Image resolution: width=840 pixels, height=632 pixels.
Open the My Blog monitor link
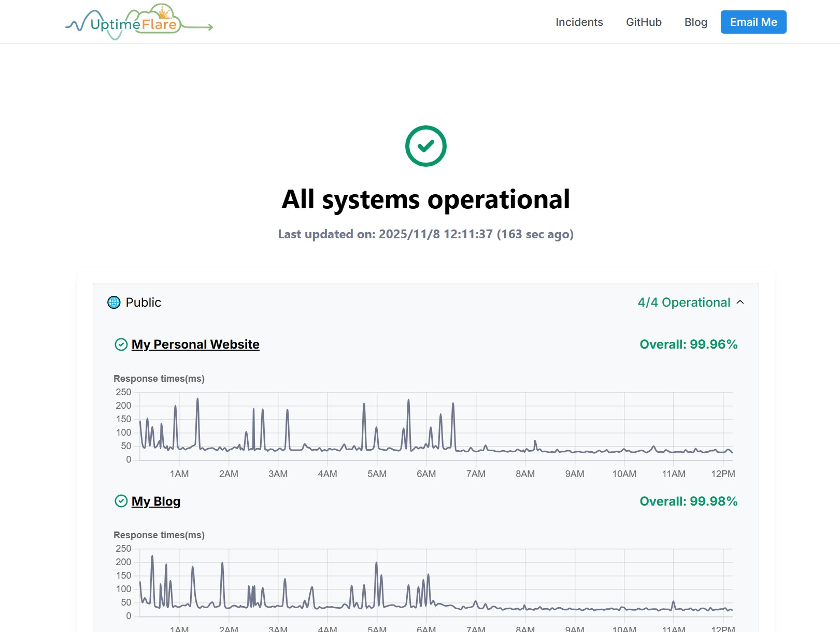(x=156, y=501)
